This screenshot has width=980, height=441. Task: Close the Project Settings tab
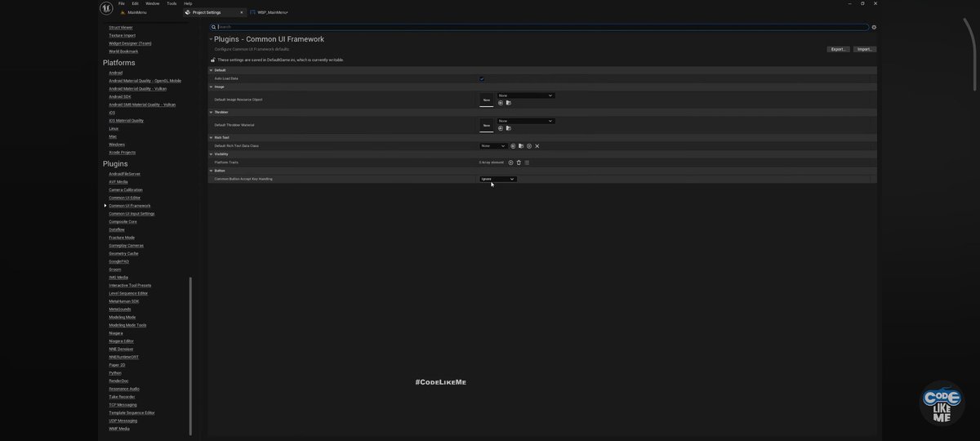[242, 12]
